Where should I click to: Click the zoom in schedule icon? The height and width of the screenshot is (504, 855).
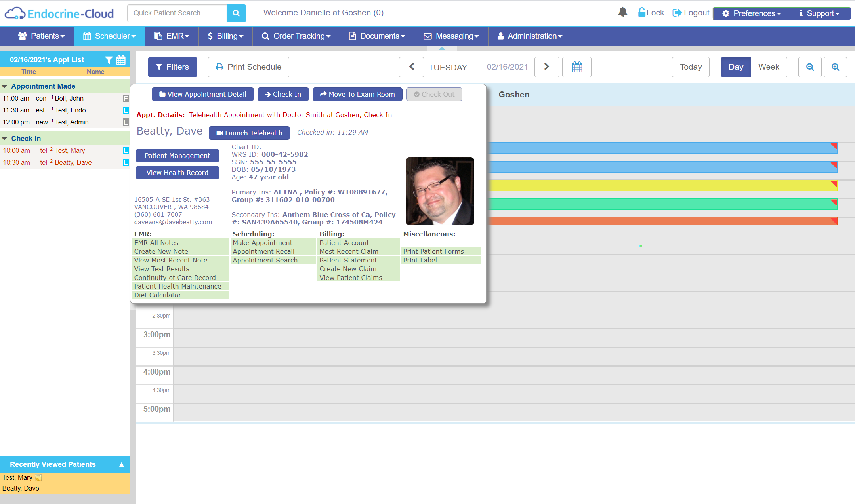click(835, 67)
